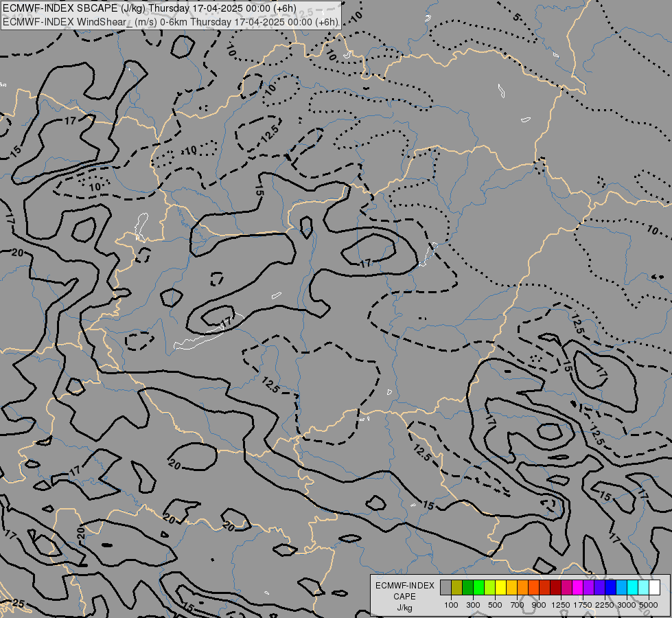Click the CAPE word in the legend
Screen dimensions: 672x618
pos(404,597)
